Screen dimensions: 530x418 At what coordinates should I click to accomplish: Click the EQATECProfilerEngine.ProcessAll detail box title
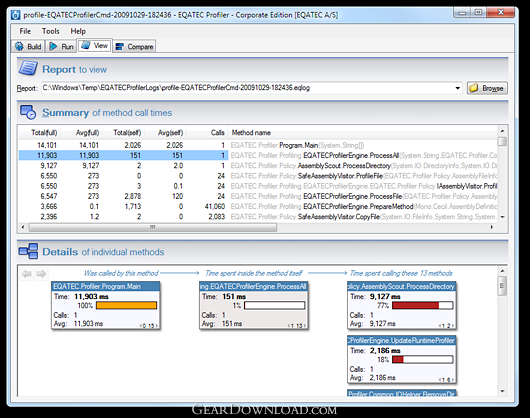pos(254,287)
